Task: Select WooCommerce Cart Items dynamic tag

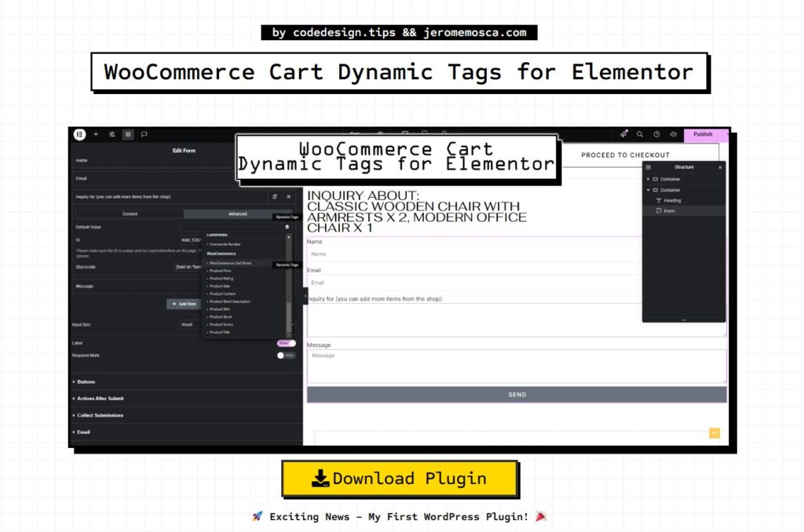Action: pyautogui.click(x=230, y=264)
